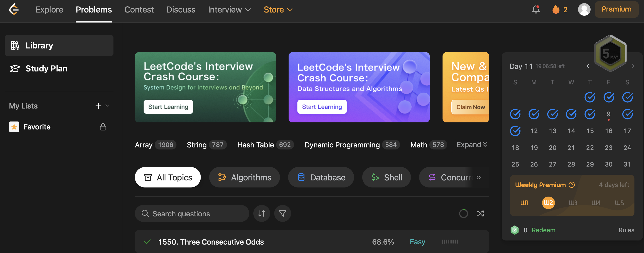Select the Algorithms topic tab
The width and height of the screenshot is (644, 253).
pos(244,177)
